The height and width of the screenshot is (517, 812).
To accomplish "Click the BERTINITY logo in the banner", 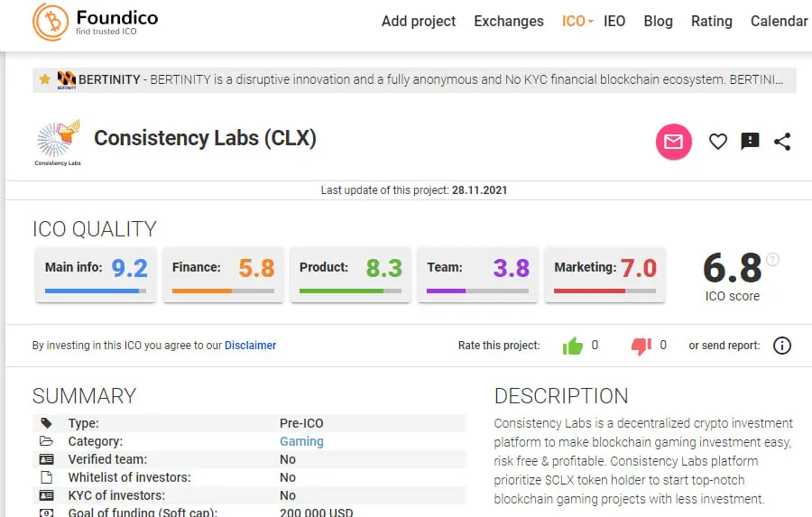I will (66, 79).
